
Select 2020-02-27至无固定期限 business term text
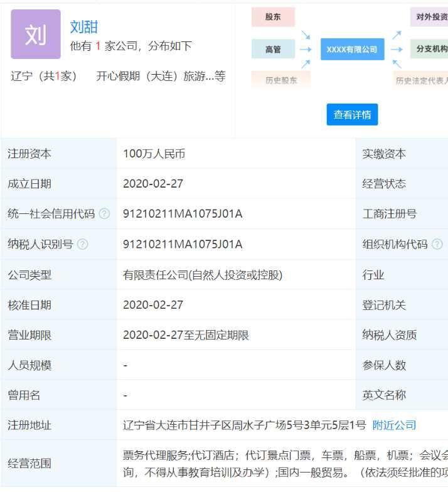coord(186,335)
